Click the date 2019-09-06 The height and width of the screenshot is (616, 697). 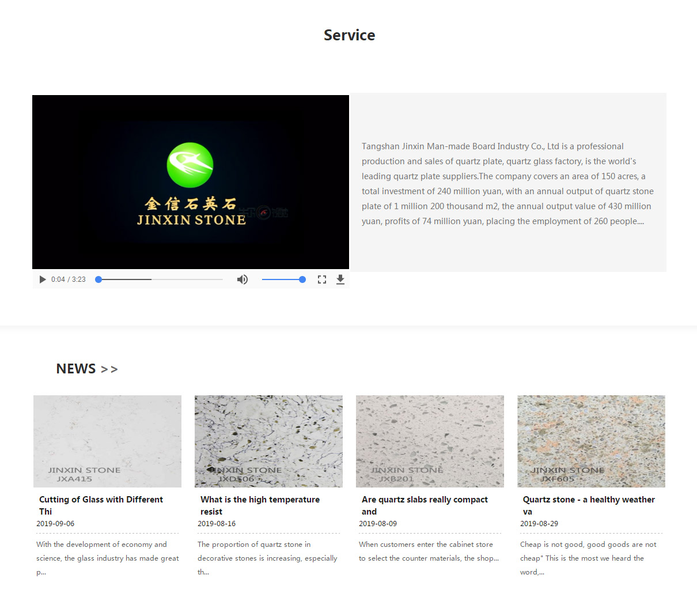[55, 524]
